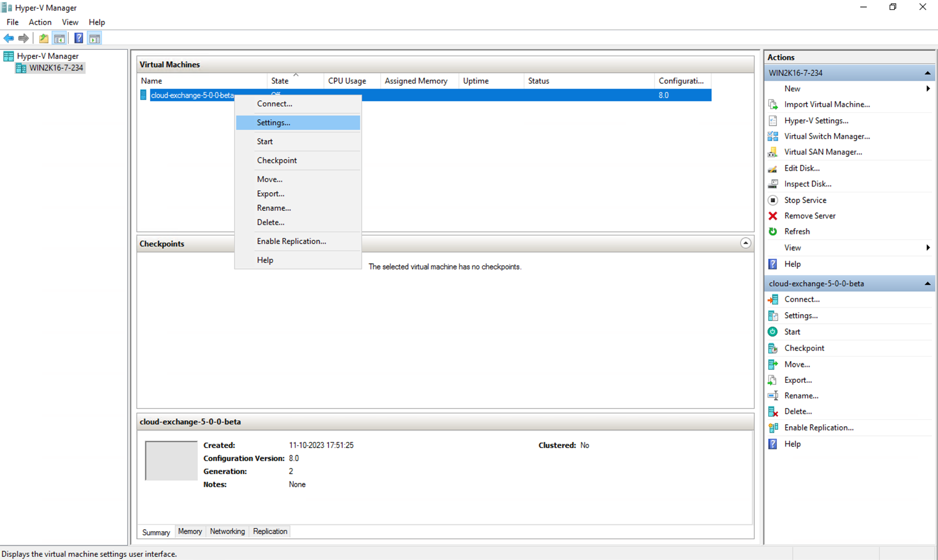
Task: Switch to the Summary tab
Action: click(156, 532)
